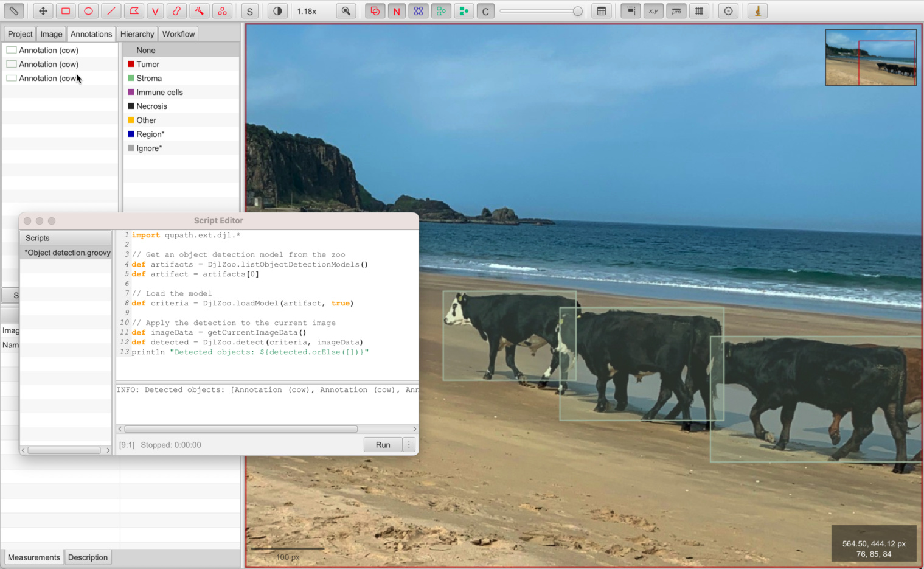Toggle show annotation names N

[x=397, y=11]
